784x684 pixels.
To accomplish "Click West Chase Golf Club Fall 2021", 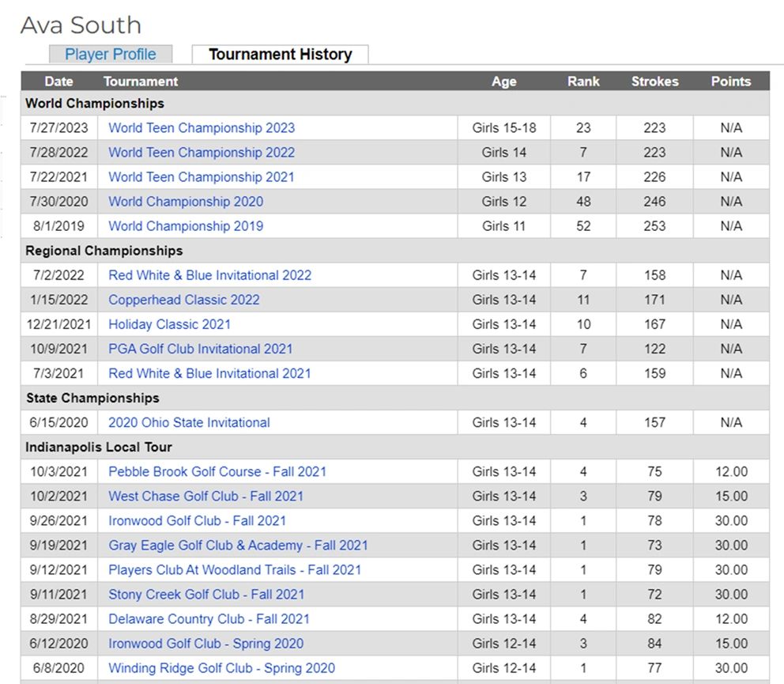I will tap(205, 496).
